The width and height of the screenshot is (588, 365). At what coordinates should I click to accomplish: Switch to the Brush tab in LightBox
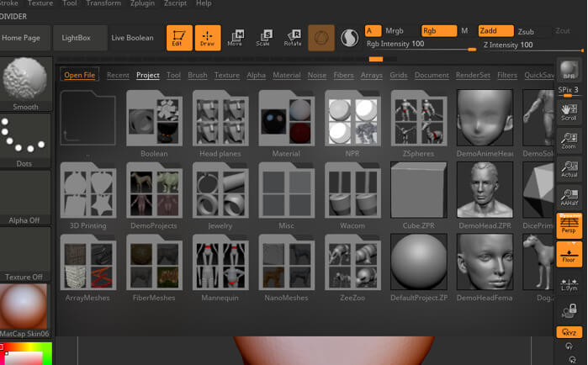click(x=198, y=76)
